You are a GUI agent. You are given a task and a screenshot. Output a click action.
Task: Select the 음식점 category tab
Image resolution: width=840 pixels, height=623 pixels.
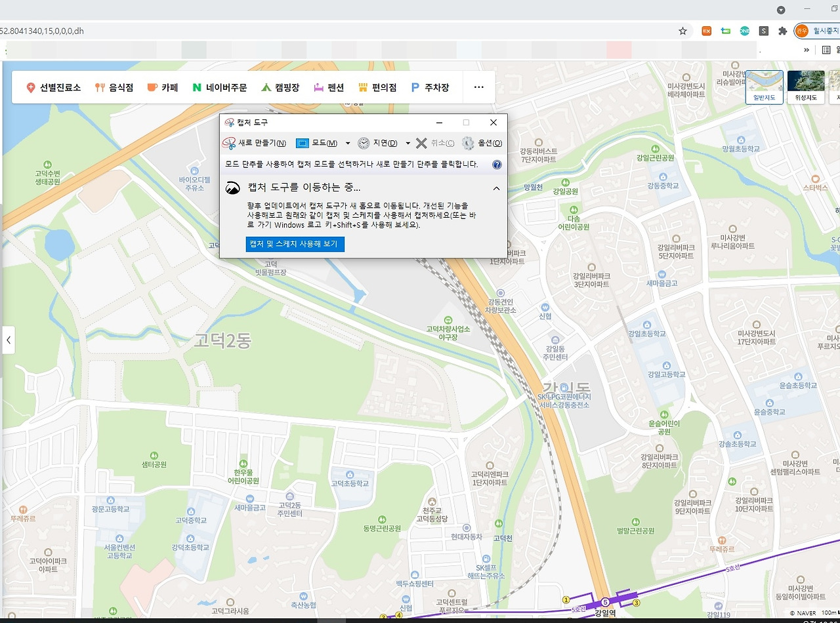114,87
